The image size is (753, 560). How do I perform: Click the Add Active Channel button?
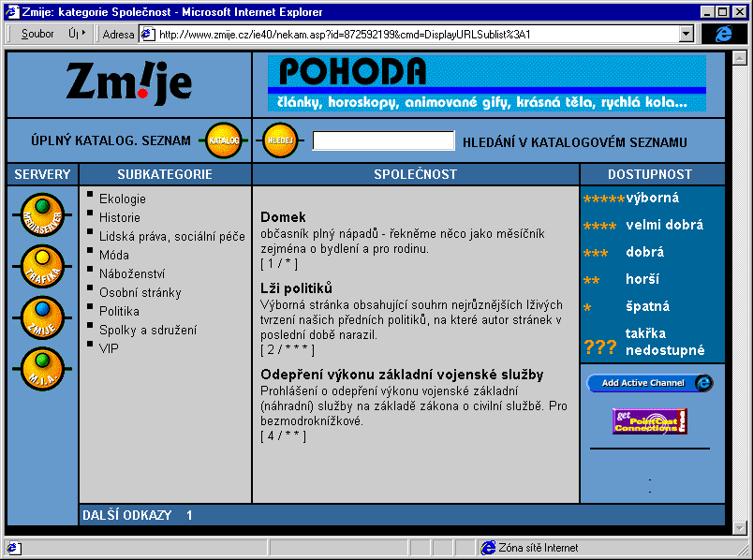click(x=649, y=383)
